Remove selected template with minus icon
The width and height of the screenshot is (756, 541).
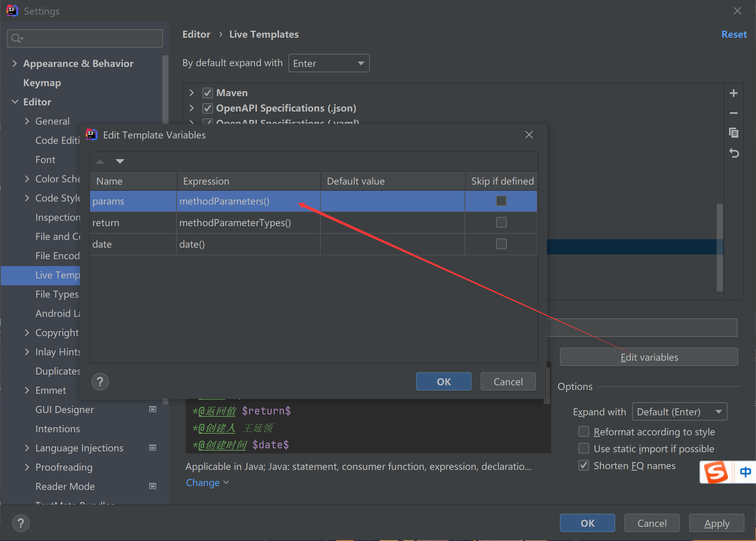(x=733, y=113)
